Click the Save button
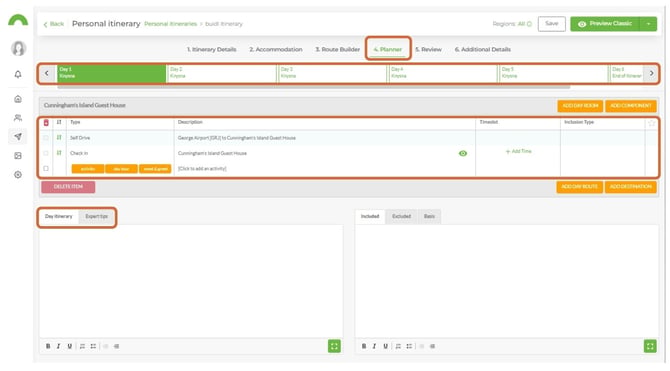670x371 pixels. click(552, 24)
